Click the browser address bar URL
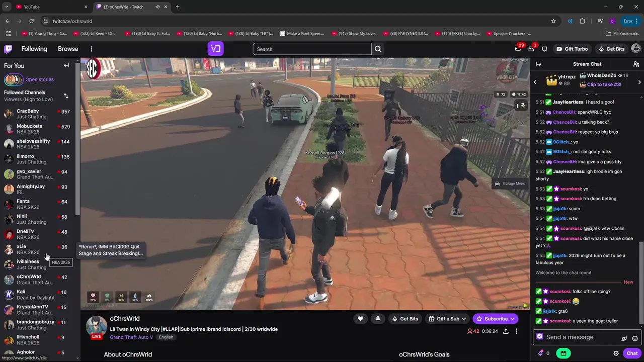Image resolution: width=644 pixels, height=362 pixels. [x=72, y=21]
